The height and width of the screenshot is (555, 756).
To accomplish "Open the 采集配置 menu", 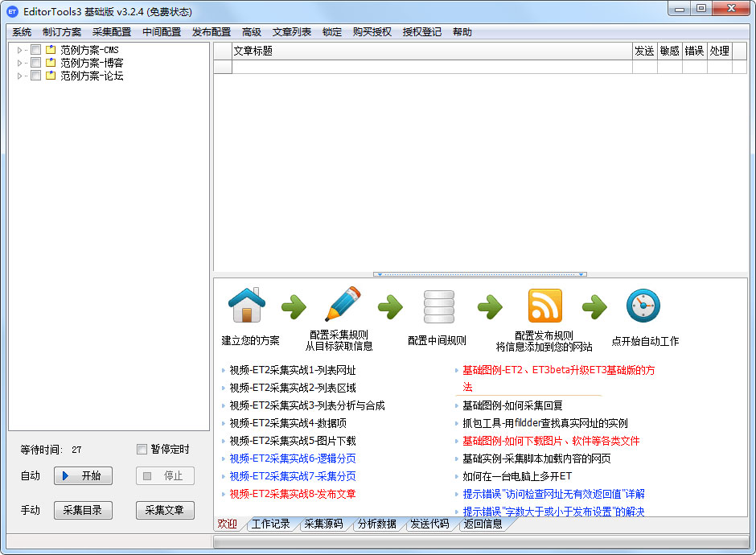I will 112,32.
